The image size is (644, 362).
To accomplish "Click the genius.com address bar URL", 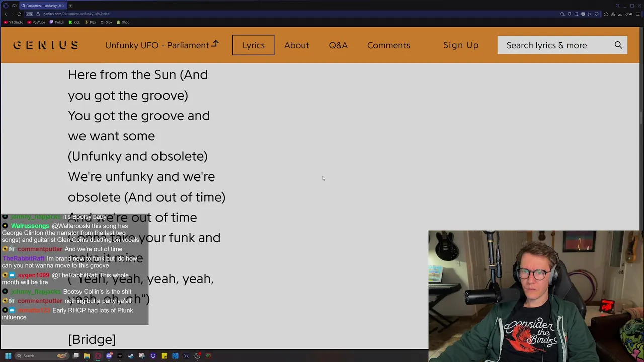I will click(76, 14).
